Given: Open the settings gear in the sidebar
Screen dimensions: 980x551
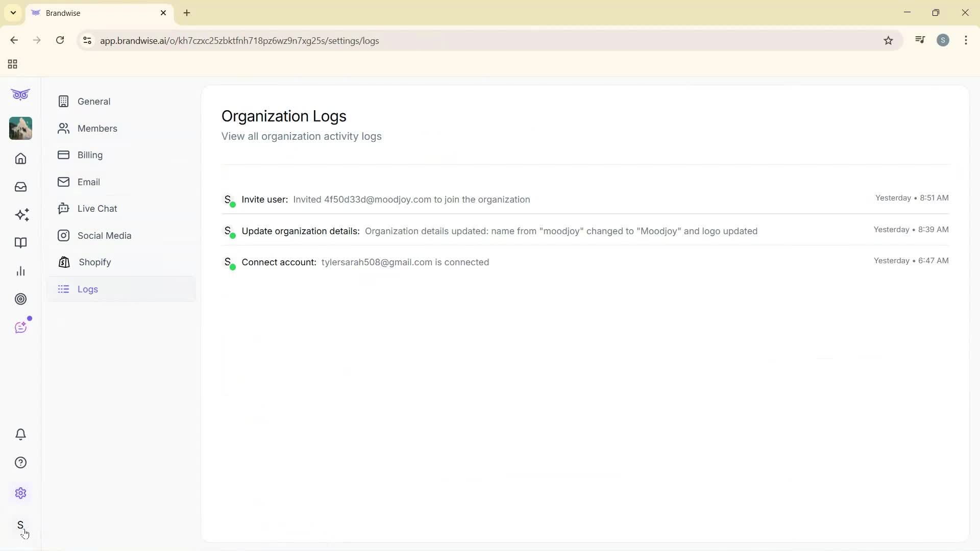Looking at the screenshot, I should (20, 493).
